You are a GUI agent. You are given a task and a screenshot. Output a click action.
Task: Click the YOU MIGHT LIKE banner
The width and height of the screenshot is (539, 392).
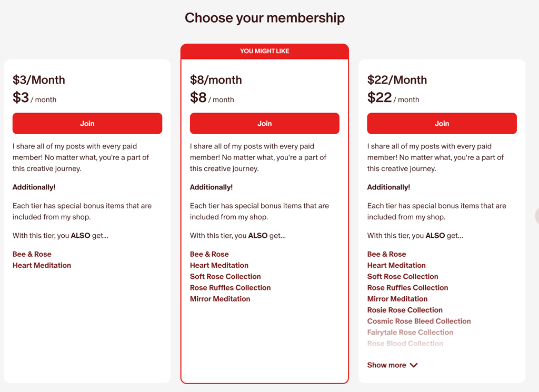264,51
